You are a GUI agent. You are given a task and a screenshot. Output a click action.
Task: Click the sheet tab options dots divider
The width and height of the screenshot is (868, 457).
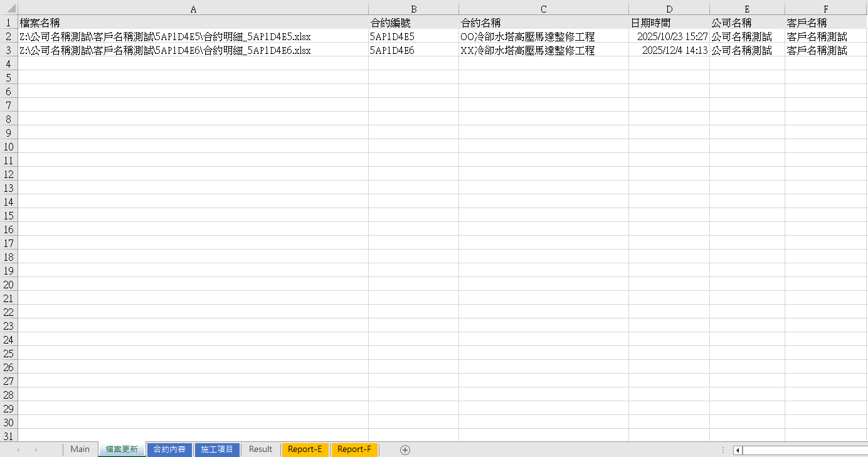[722, 449]
